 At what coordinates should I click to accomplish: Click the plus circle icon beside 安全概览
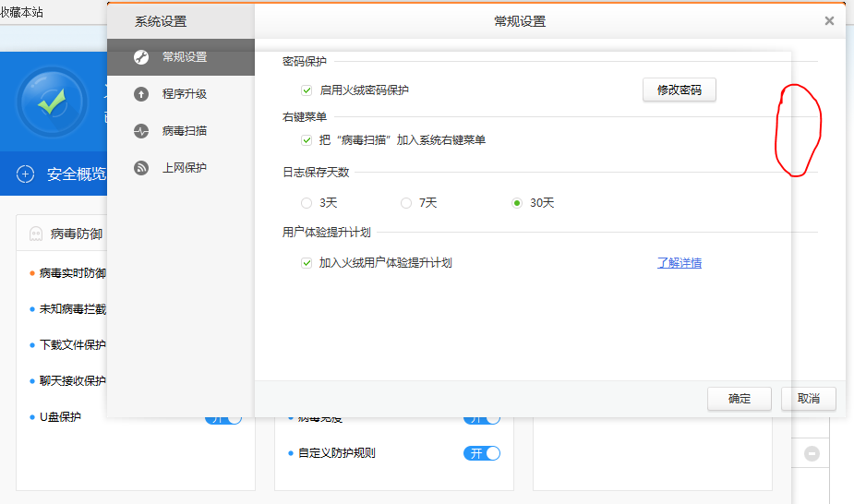[26, 174]
